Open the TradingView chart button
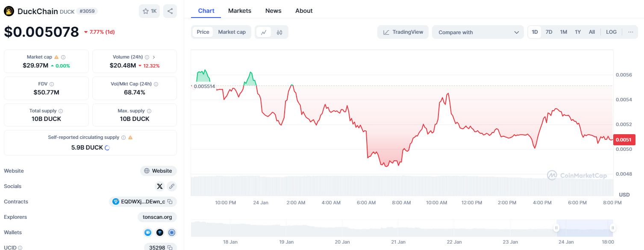This screenshot has height=250, width=644. click(403, 32)
